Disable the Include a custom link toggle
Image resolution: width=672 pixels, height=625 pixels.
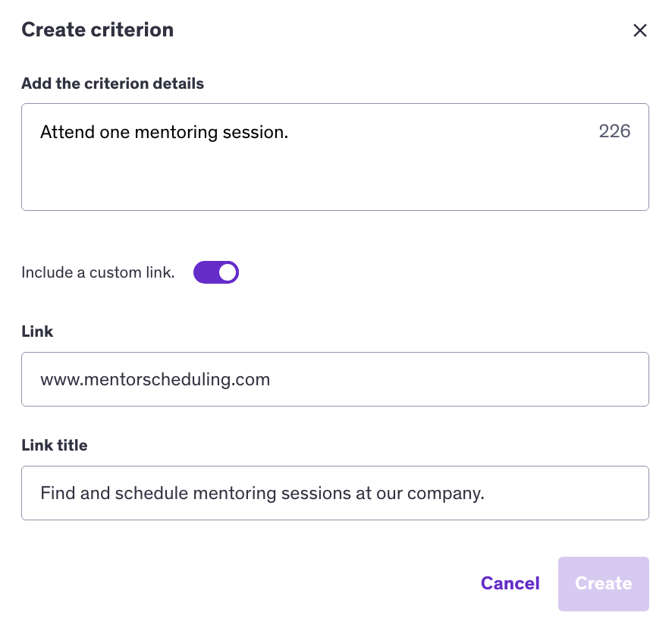tap(216, 272)
